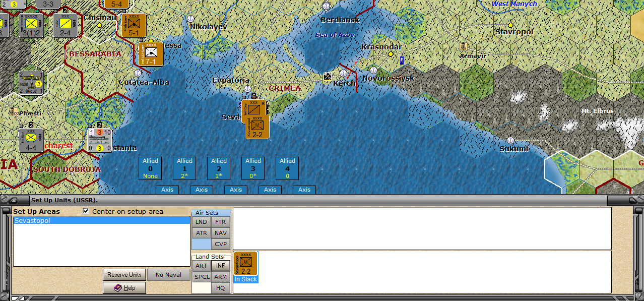Screen dimensions: 644x301
Task: Open Help for unit setup
Action: pyautogui.click(x=124, y=288)
